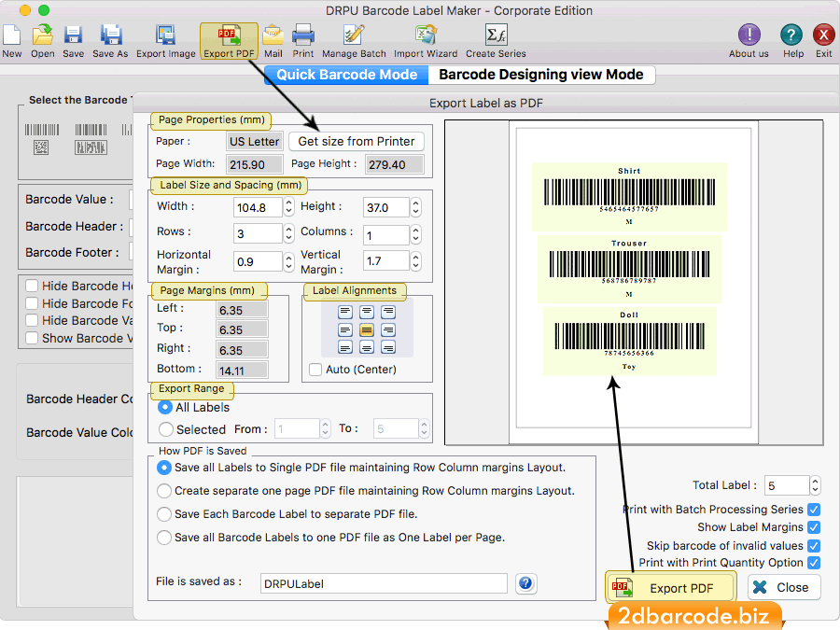Click Get size from Printer button

click(x=357, y=142)
